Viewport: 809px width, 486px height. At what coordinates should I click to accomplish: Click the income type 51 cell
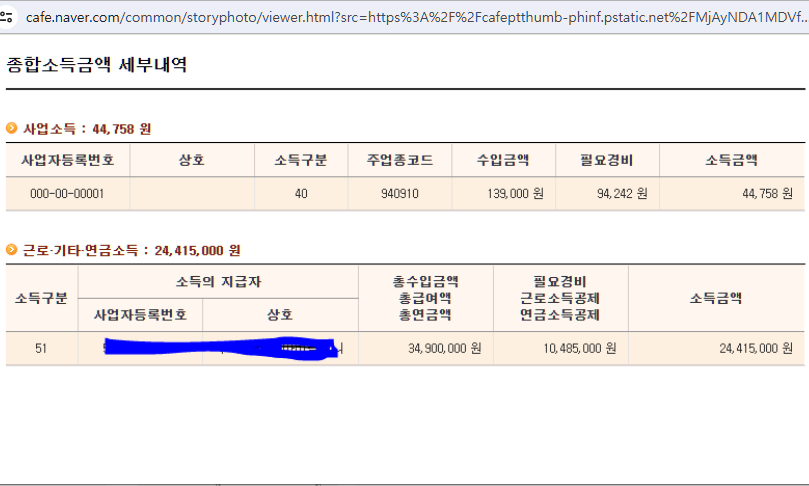41,348
